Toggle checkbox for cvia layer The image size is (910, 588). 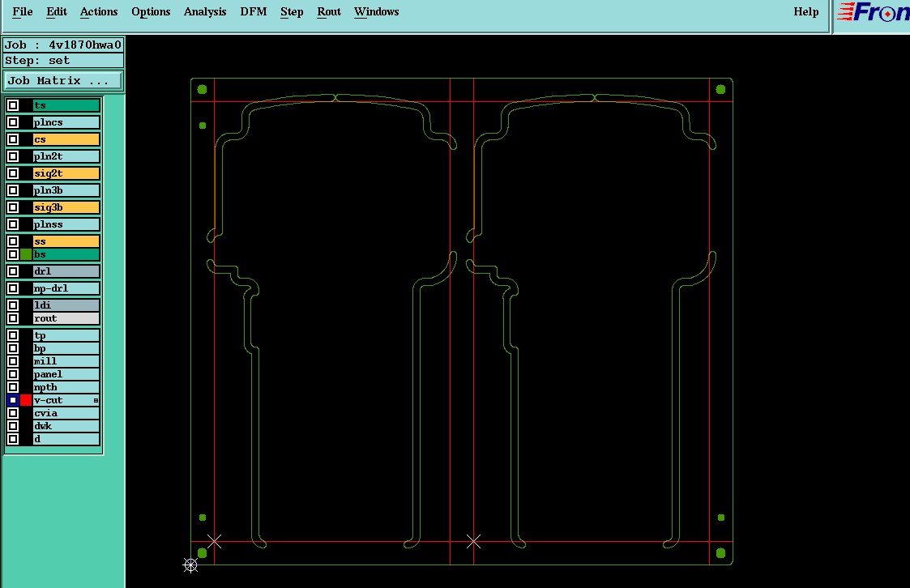click(x=13, y=413)
